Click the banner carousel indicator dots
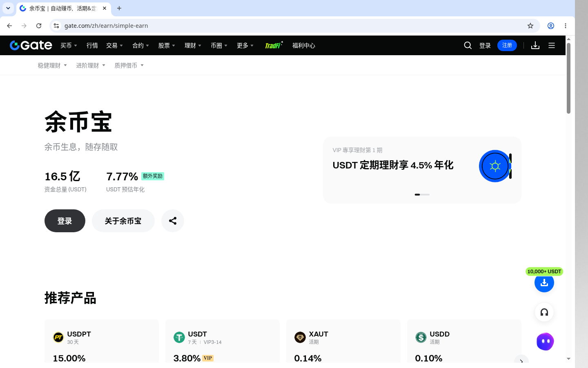The height and width of the screenshot is (368, 588). coord(422,195)
